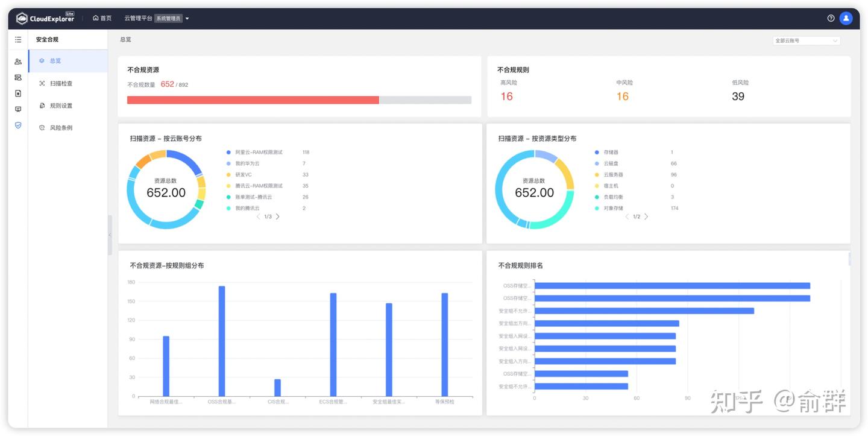This screenshot has width=868, height=436.
Task: Collapse the side menu panel handle
Action: coord(110,235)
